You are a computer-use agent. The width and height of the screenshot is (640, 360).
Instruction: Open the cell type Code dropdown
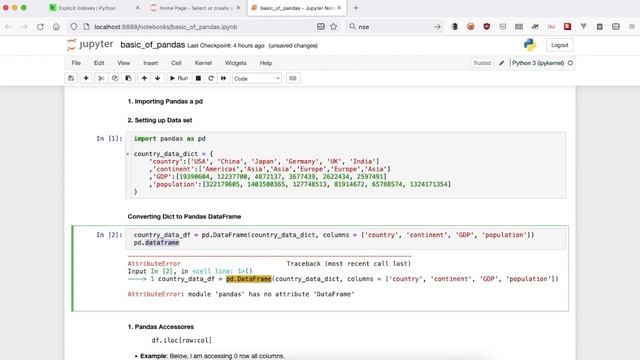point(257,78)
